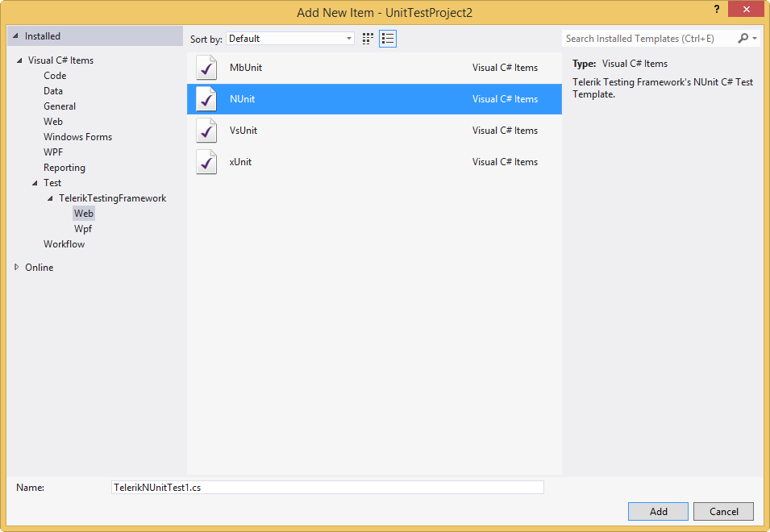Click Visual C# Items type in VsUnit row
This screenshot has width=770, height=532.
tap(505, 131)
